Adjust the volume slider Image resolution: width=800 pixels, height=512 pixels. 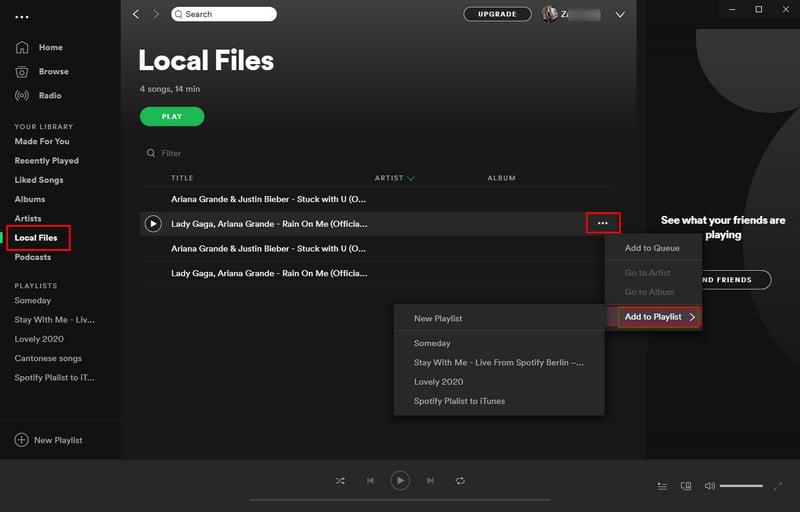(741, 486)
